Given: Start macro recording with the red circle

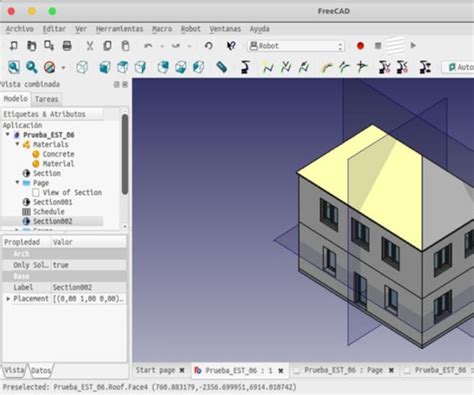Looking at the screenshot, I should pyautogui.click(x=360, y=46).
